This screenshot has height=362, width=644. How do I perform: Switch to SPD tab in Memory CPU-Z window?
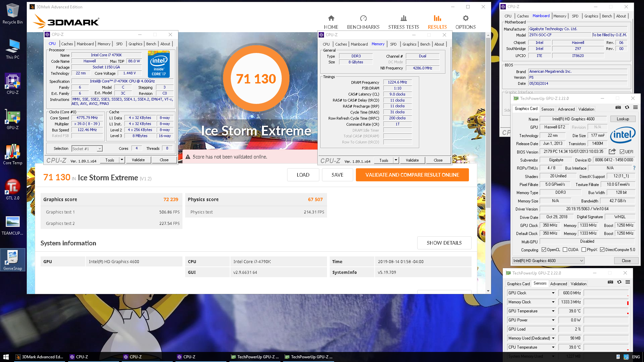pos(393,44)
